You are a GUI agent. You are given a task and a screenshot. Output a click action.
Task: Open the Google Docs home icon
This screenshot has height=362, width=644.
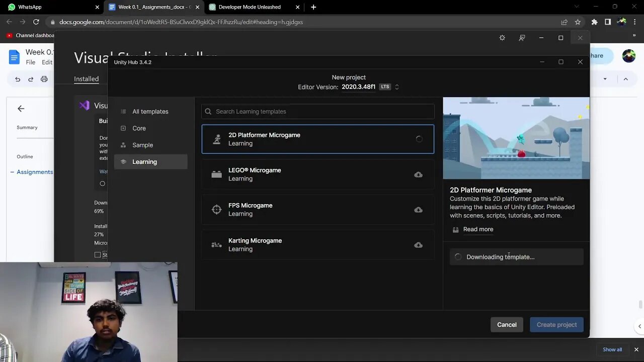click(14, 57)
